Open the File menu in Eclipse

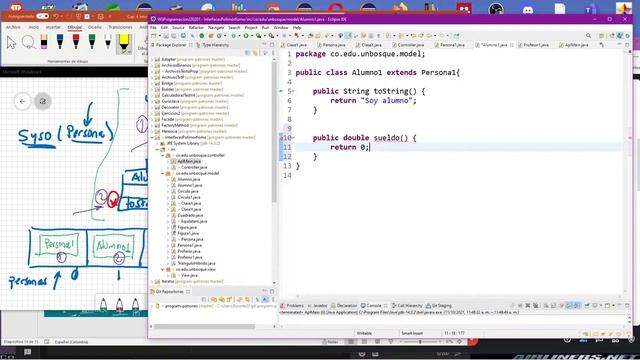153,27
